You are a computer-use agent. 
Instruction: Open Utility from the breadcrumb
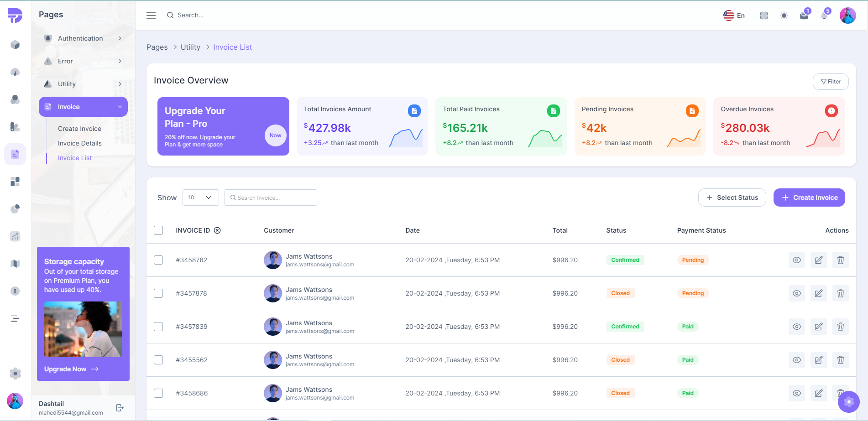(x=190, y=47)
